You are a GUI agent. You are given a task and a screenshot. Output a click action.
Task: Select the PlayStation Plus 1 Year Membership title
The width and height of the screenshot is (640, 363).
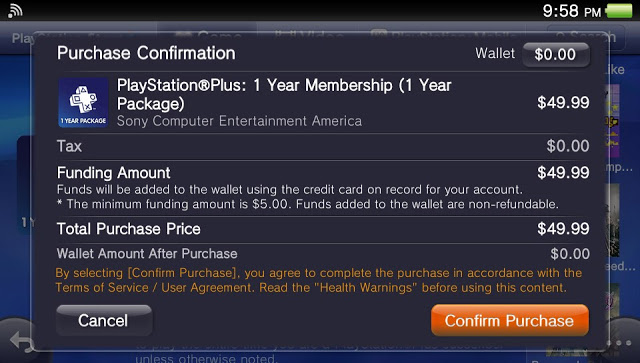click(284, 94)
